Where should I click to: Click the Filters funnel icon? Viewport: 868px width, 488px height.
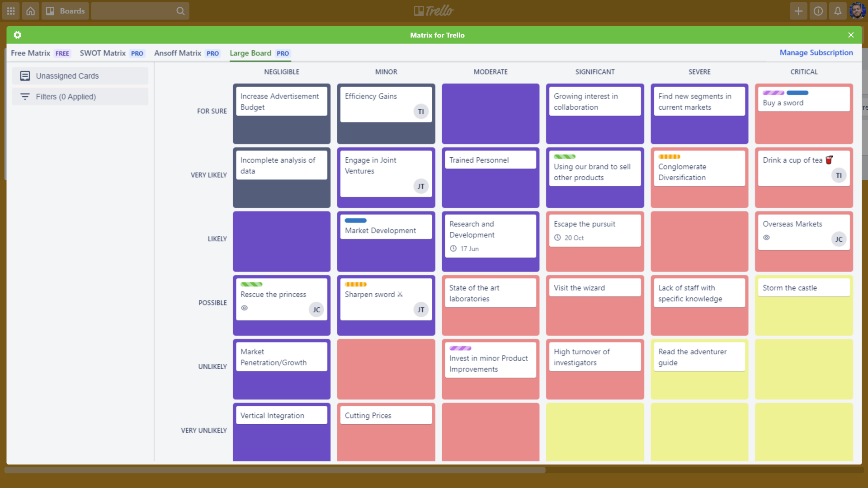pyautogui.click(x=25, y=96)
